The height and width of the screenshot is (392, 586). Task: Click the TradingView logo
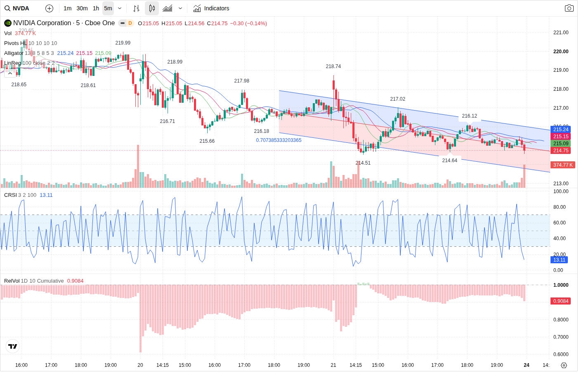(13, 346)
